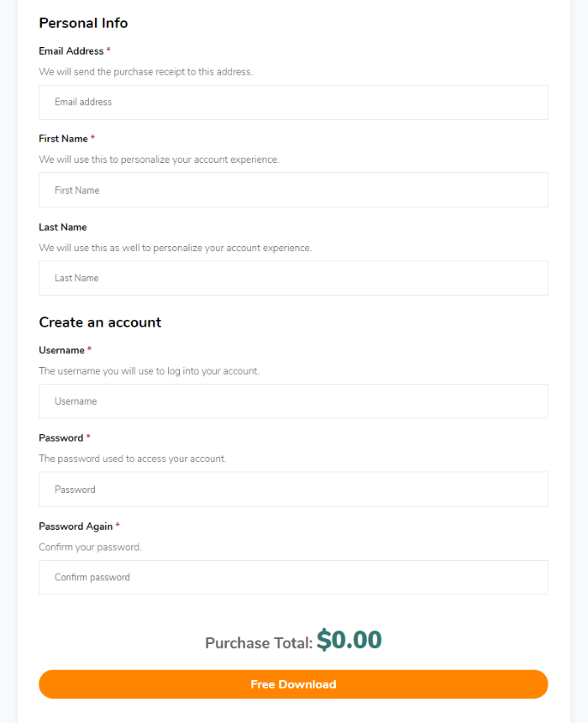The height and width of the screenshot is (723, 588).
Task: Click the First Name field label
Action: point(63,139)
